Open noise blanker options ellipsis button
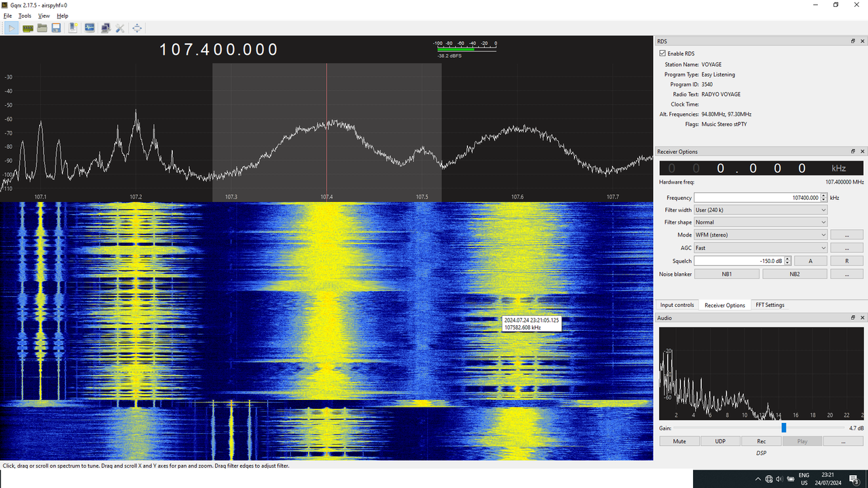The width and height of the screenshot is (868, 488). (847, 274)
